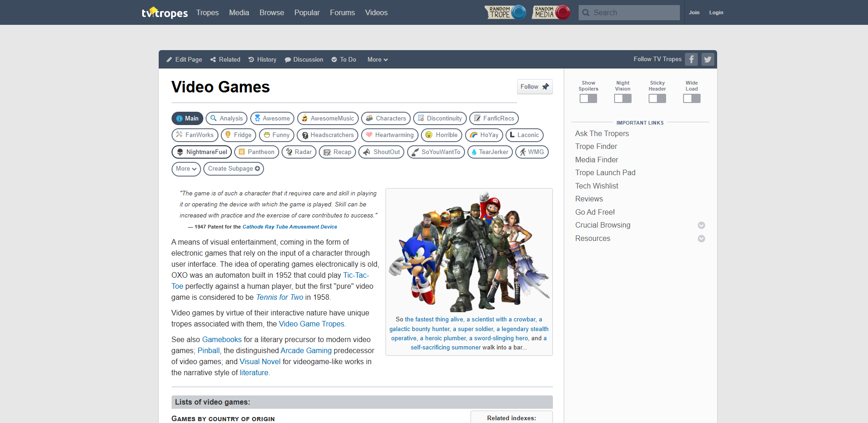Click the Join link
This screenshot has width=868, height=423.
[x=694, y=12]
